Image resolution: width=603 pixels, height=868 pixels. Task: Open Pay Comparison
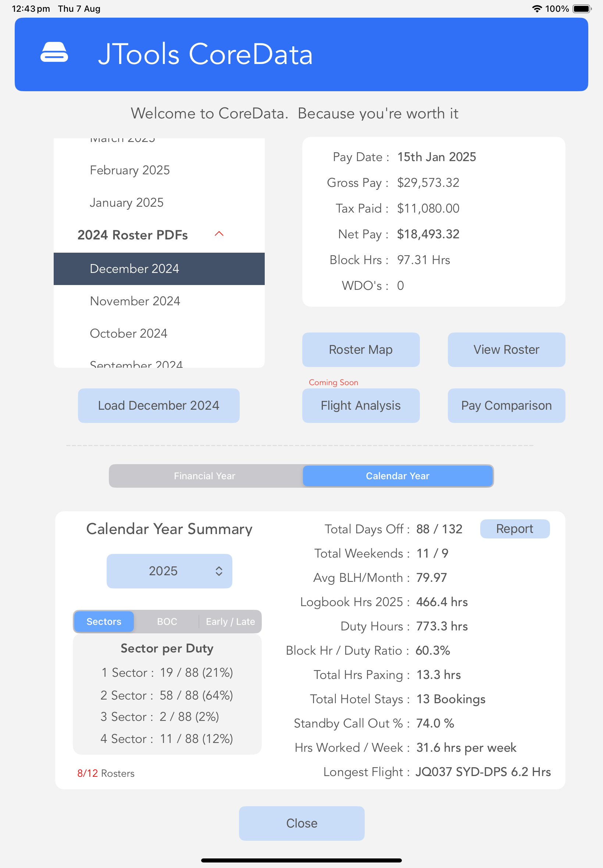click(x=506, y=405)
